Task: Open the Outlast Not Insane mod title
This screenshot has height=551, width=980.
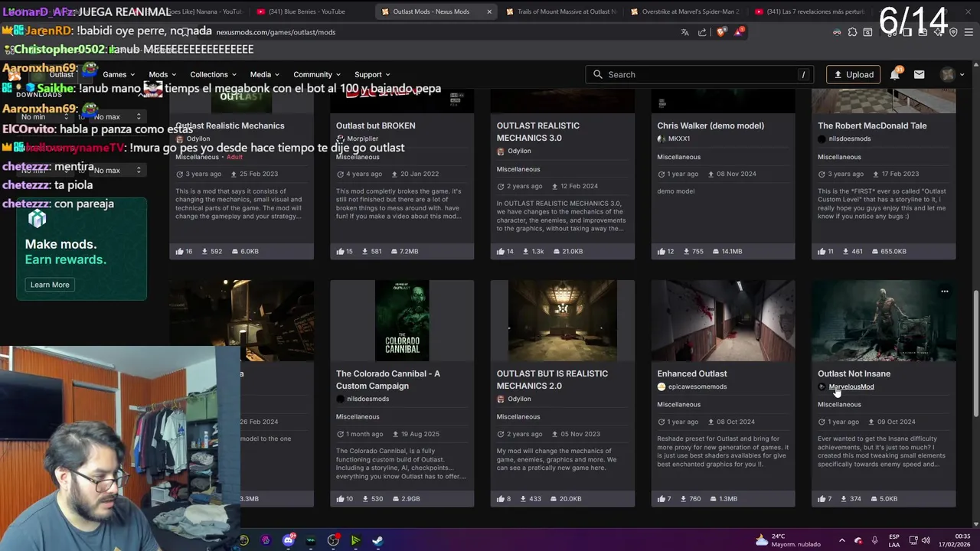Action: [854, 373]
